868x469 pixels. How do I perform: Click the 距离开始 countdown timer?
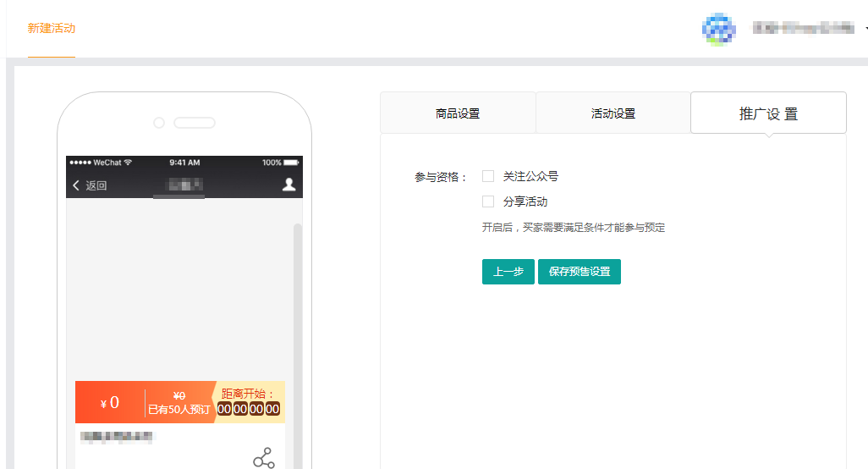(x=249, y=409)
